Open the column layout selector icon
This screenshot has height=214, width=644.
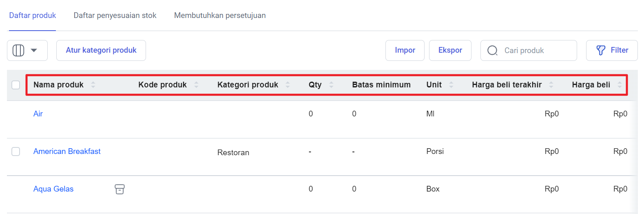(x=18, y=50)
